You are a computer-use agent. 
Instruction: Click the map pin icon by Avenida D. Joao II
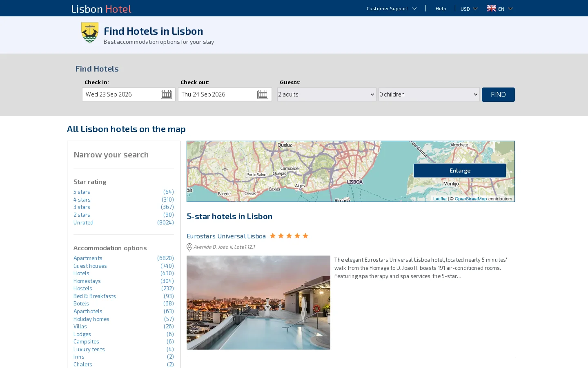189,247
